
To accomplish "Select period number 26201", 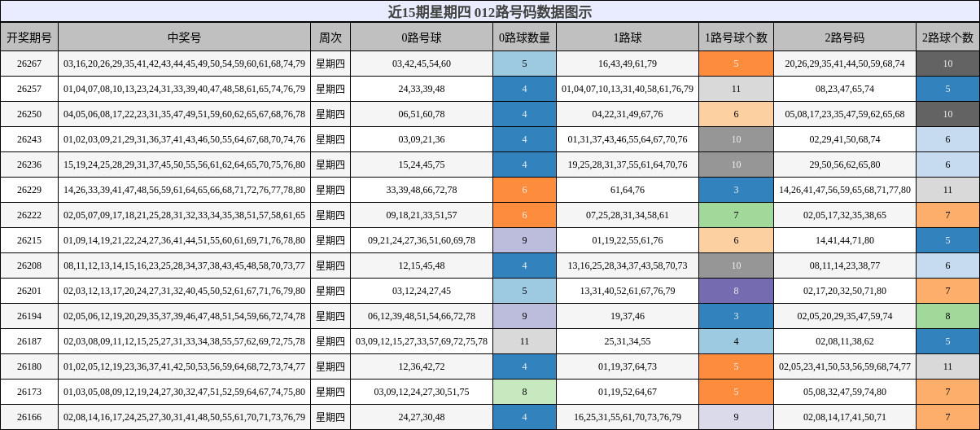I will (29, 291).
